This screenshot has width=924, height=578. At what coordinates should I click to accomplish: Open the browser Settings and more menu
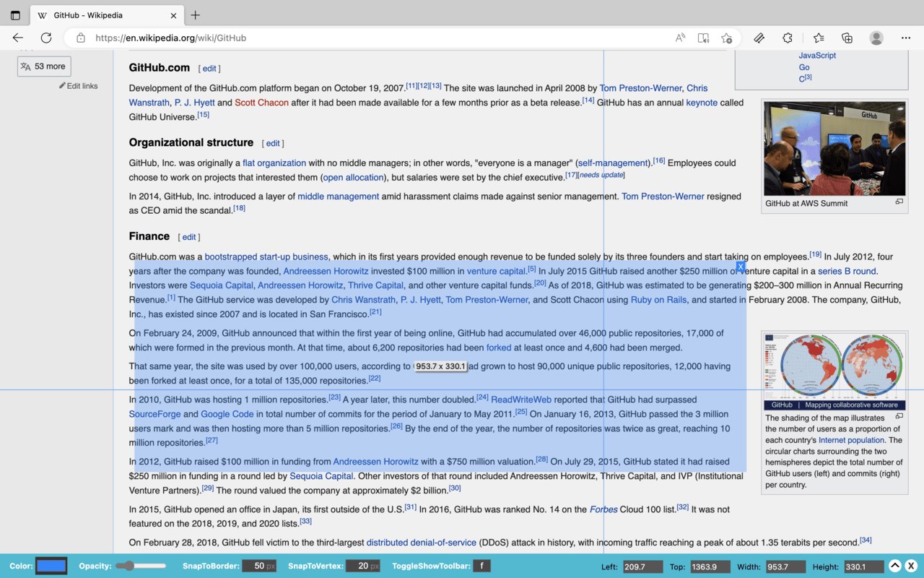tap(906, 38)
